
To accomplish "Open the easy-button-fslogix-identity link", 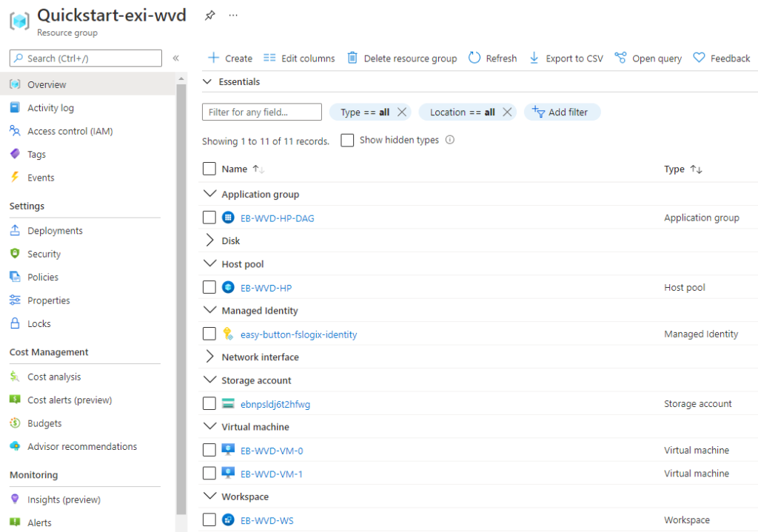I will (x=299, y=334).
